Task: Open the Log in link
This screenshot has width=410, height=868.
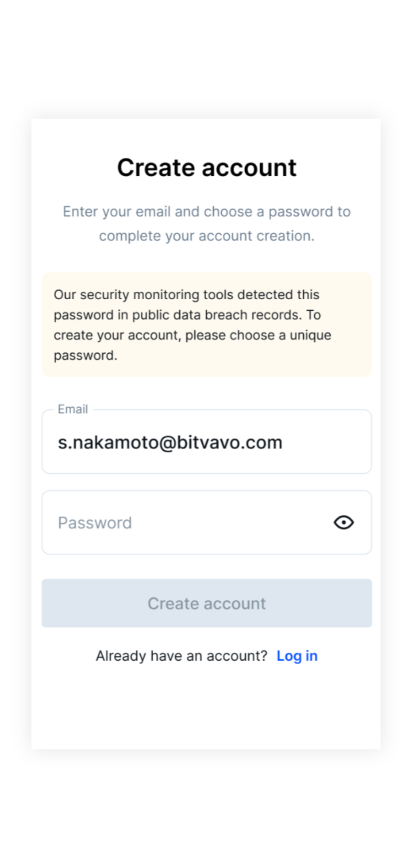Action: click(297, 656)
